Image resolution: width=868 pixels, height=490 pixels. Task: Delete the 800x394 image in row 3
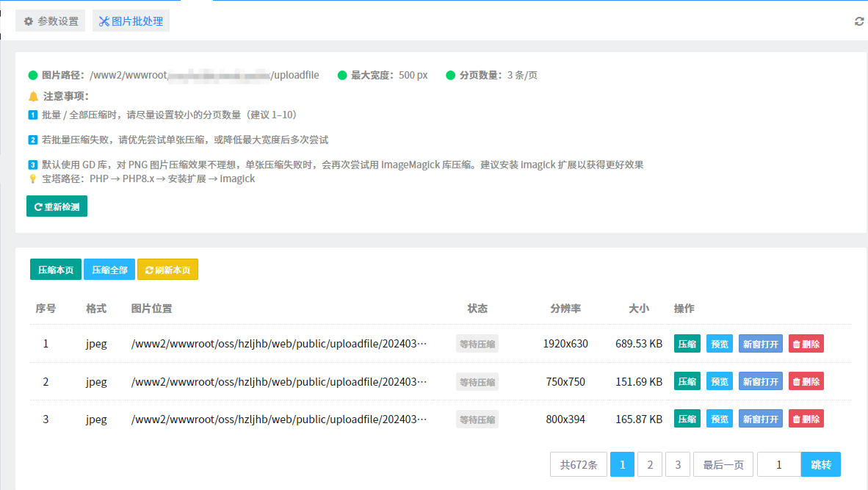point(806,419)
